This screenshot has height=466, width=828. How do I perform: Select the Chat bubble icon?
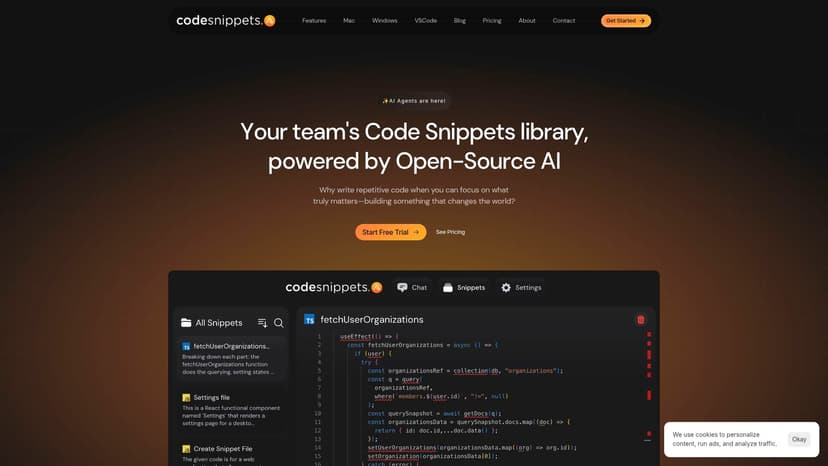coord(402,287)
